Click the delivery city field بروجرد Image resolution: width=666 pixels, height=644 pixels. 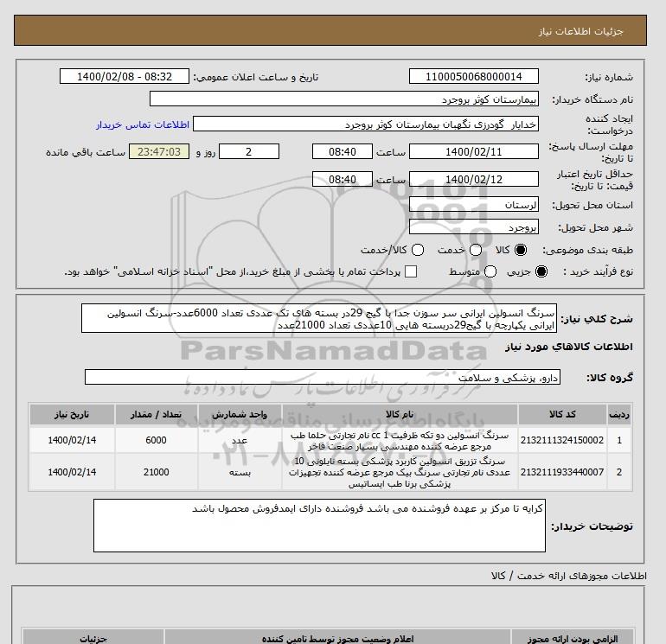pyautogui.click(x=474, y=227)
